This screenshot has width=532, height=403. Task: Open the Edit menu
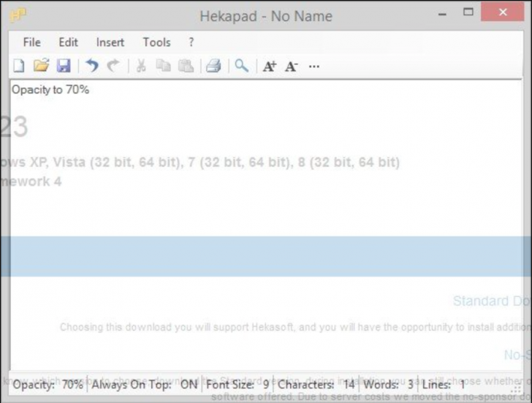[68, 42]
